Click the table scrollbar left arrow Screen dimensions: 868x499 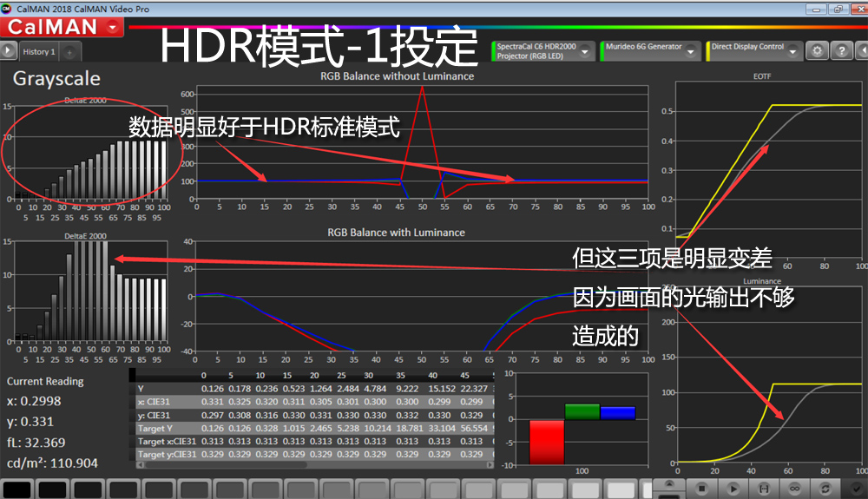click(140, 464)
